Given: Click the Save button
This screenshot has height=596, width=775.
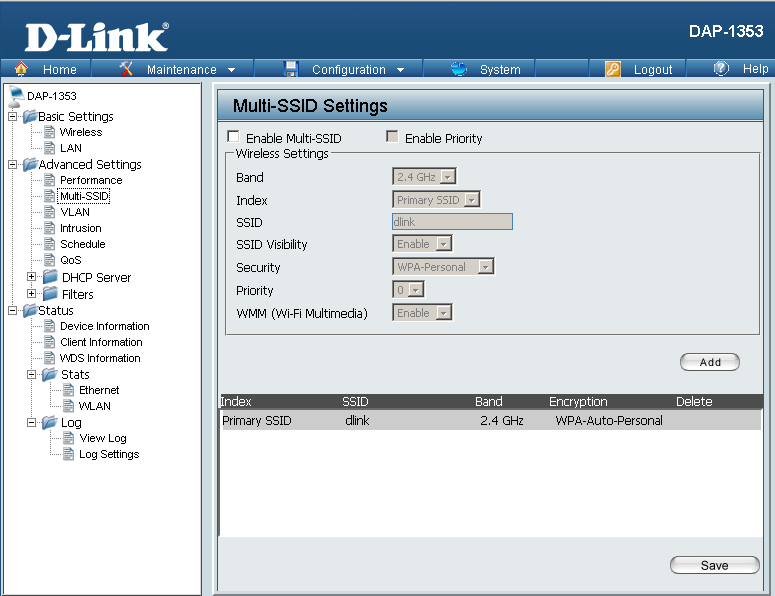Looking at the screenshot, I should pyautogui.click(x=715, y=565).
